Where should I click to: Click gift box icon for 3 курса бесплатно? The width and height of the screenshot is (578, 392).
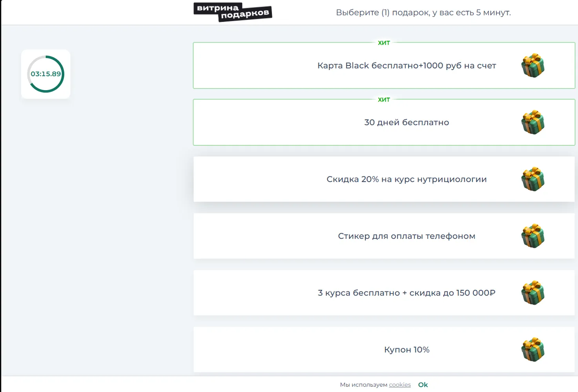click(x=533, y=293)
